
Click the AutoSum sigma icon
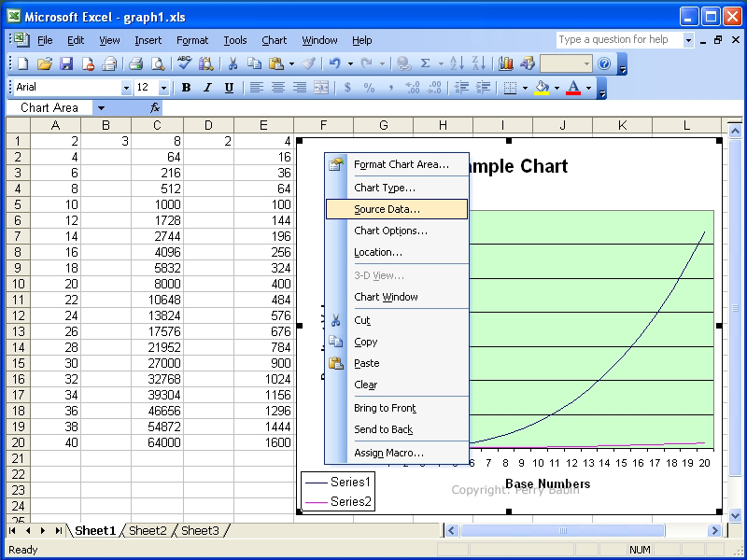(426, 63)
